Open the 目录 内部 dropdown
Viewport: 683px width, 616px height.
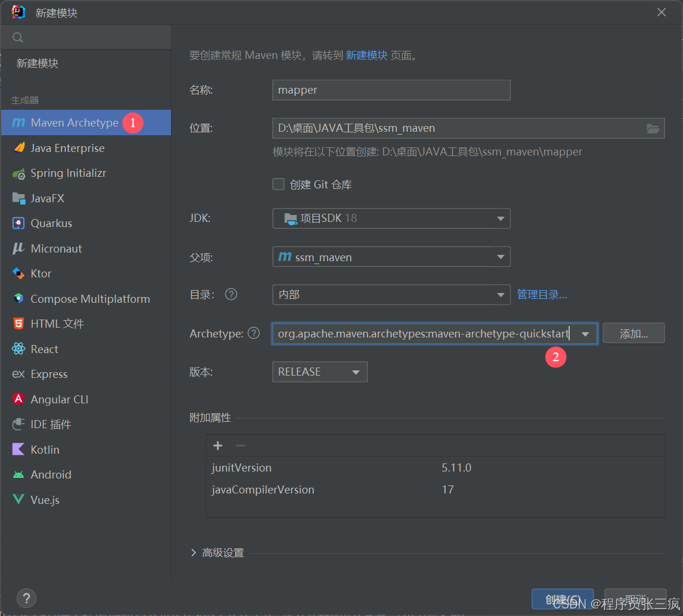coord(391,295)
